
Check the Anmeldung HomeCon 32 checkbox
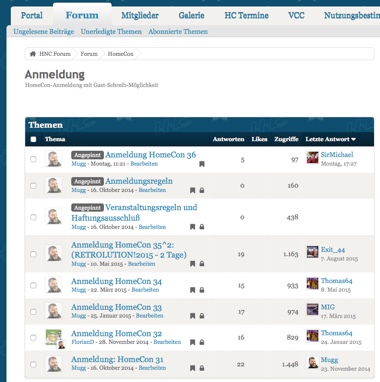coord(33,338)
